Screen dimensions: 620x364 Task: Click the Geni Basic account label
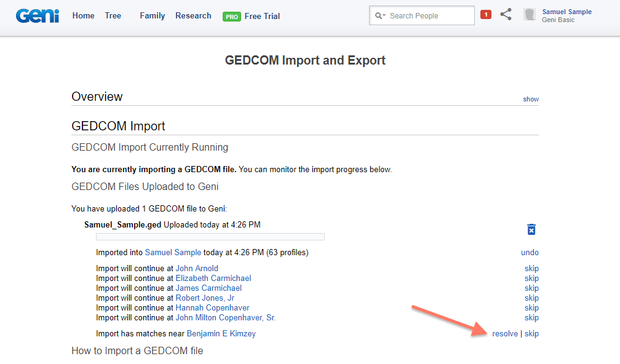(x=558, y=20)
